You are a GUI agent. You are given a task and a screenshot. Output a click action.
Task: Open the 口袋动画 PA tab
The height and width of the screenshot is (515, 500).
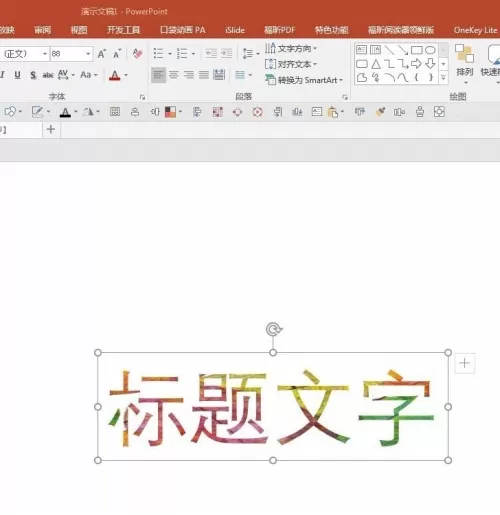183,30
